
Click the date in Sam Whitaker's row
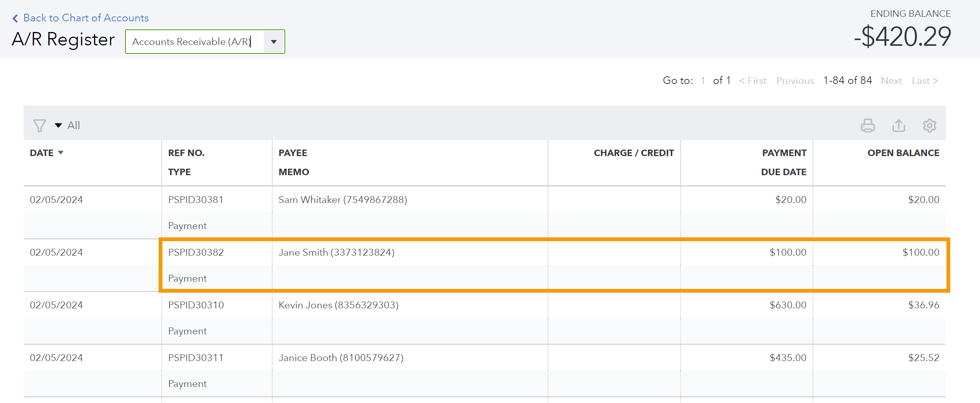(56, 200)
